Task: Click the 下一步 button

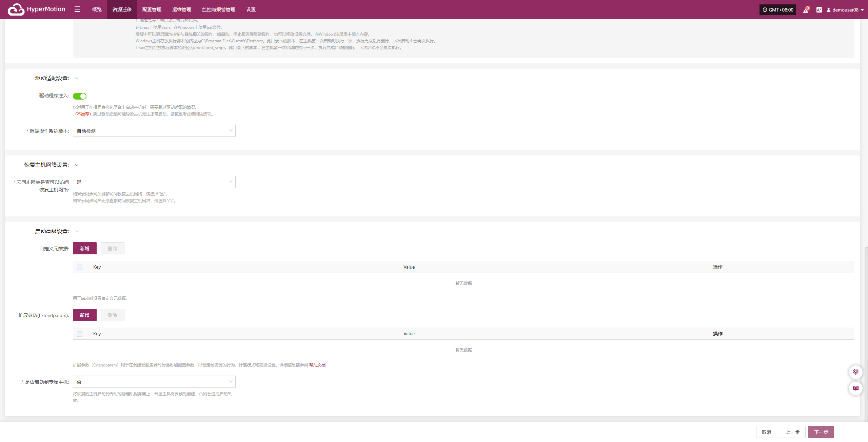Action: 821,432
